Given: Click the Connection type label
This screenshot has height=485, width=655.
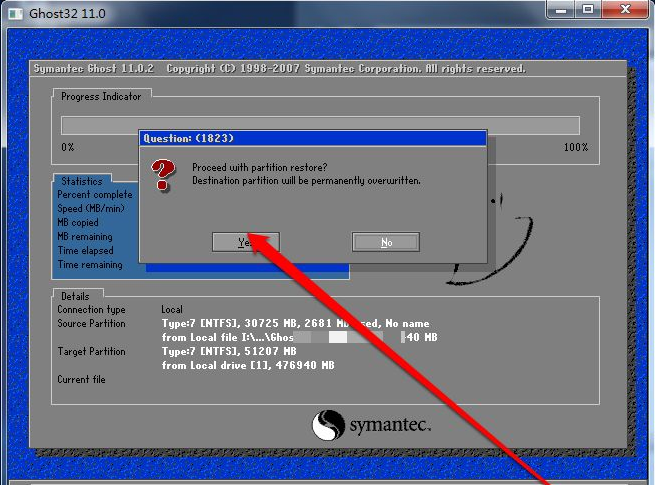Looking at the screenshot, I should point(91,310).
